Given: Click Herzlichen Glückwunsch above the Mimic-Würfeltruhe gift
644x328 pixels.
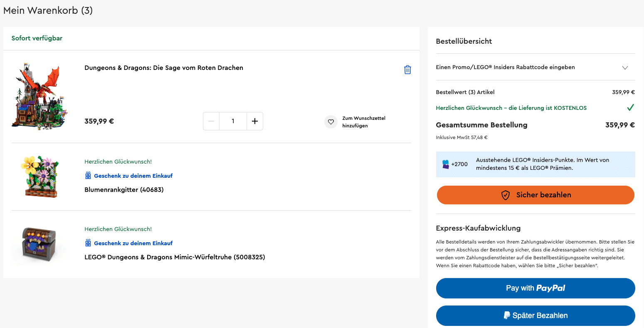Looking at the screenshot, I should (118, 229).
